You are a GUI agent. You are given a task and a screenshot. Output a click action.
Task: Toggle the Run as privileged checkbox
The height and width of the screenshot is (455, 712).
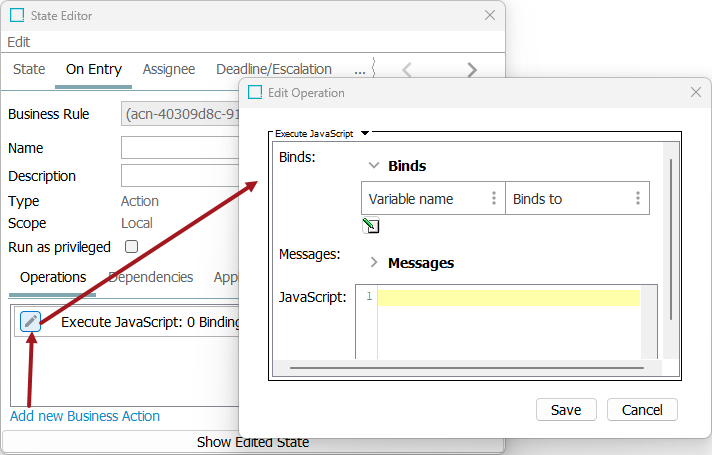click(131, 247)
